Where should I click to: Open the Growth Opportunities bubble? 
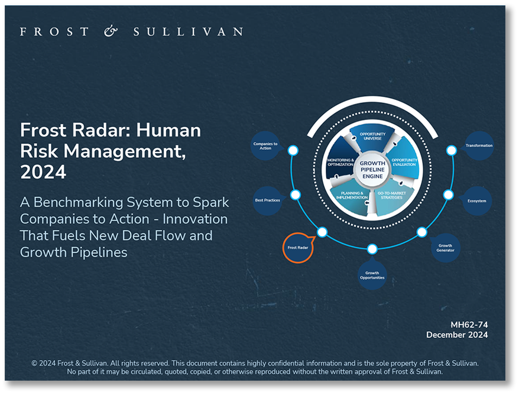(x=372, y=275)
